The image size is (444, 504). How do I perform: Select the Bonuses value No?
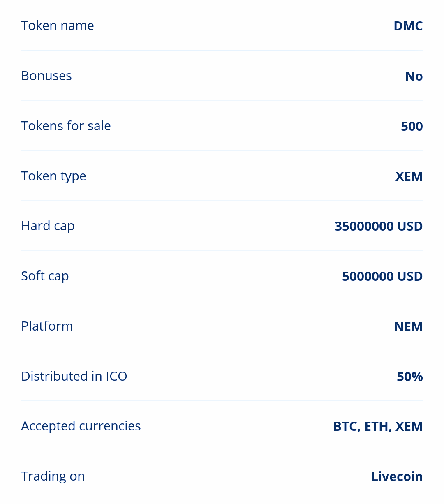pos(414,76)
